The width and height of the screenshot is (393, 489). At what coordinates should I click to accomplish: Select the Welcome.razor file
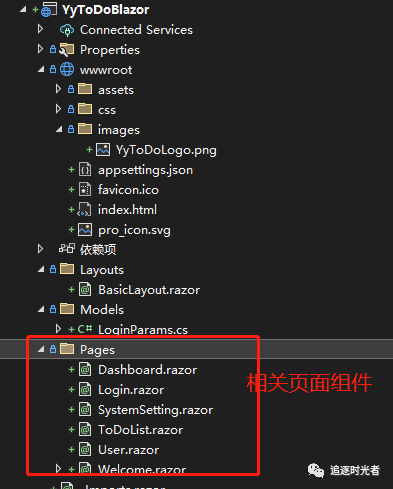tap(142, 469)
